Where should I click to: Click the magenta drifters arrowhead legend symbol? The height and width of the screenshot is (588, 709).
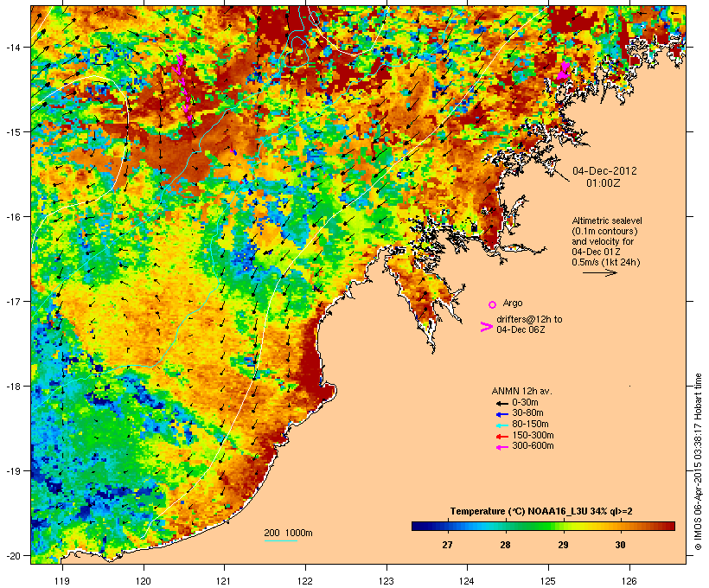(486, 327)
